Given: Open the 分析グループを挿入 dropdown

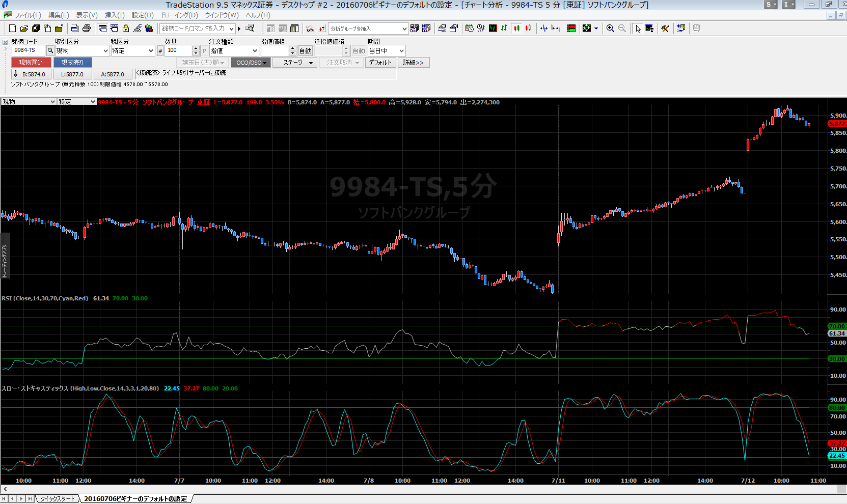Looking at the screenshot, I should (404, 29).
